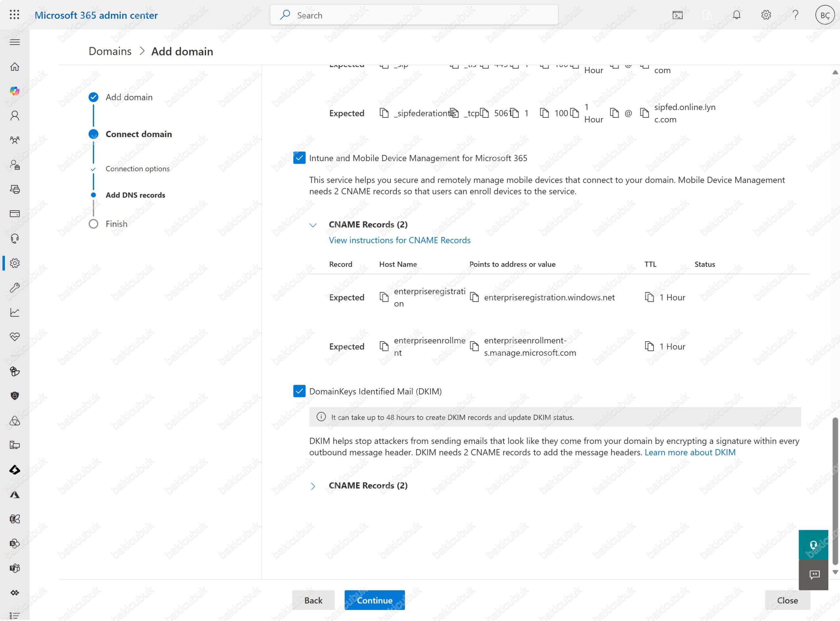
Task: Open Cloud Shell terminal icon in header
Action: click(x=677, y=15)
